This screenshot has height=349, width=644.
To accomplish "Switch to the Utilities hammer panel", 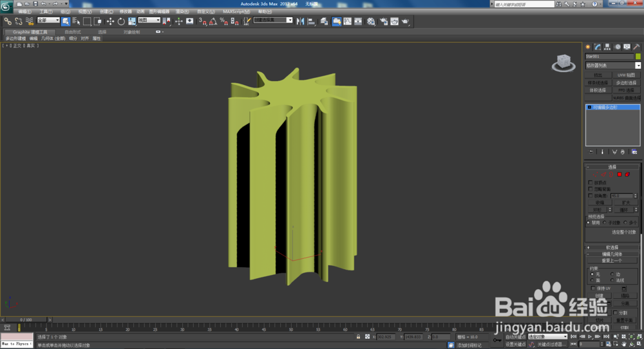I will click(636, 47).
